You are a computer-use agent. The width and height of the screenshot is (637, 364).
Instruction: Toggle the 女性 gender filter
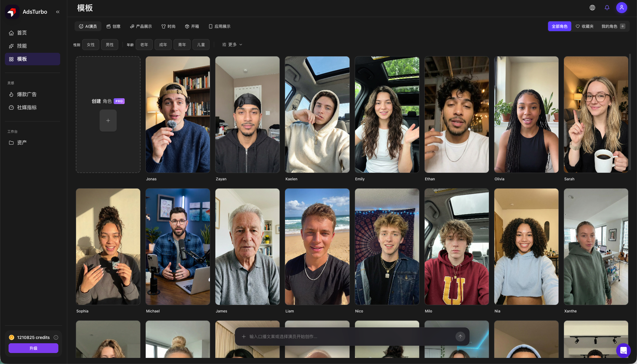point(91,45)
